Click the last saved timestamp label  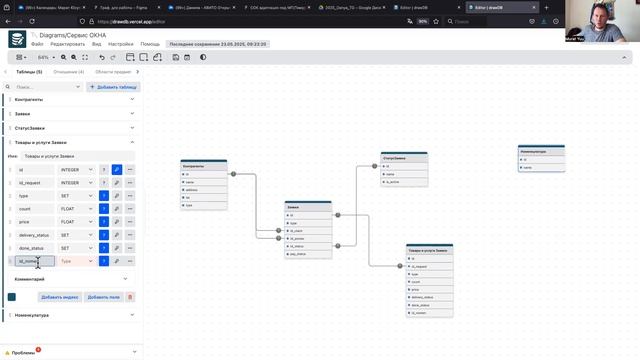(x=218, y=44)
